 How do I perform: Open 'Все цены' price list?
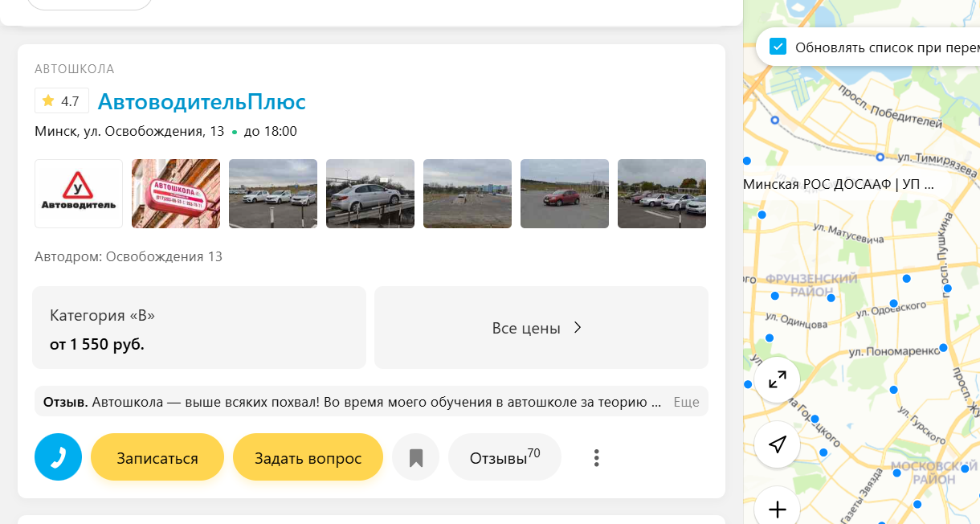(541, 327)
